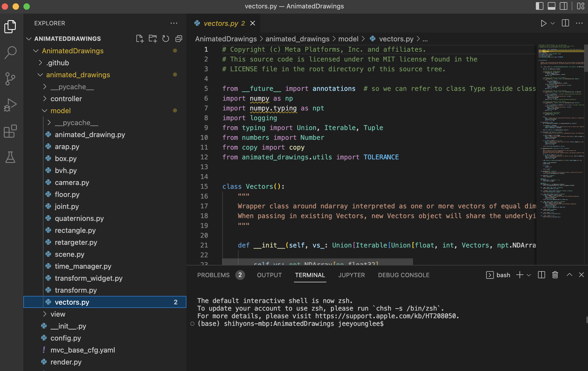The width and height of the screenshot is (588, 371).
Task: Click model in the breadcrumb path
Action: pyautogui.click(x=348, y=39)
